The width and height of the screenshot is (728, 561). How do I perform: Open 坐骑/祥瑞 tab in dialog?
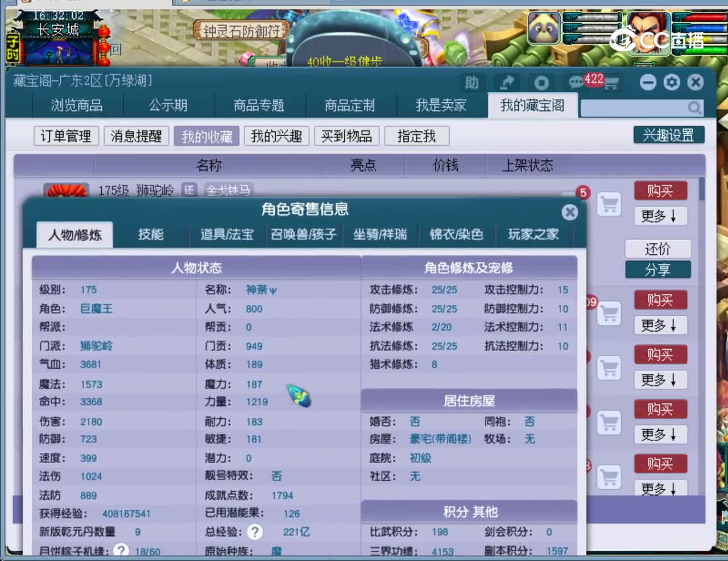coord(380,234)
